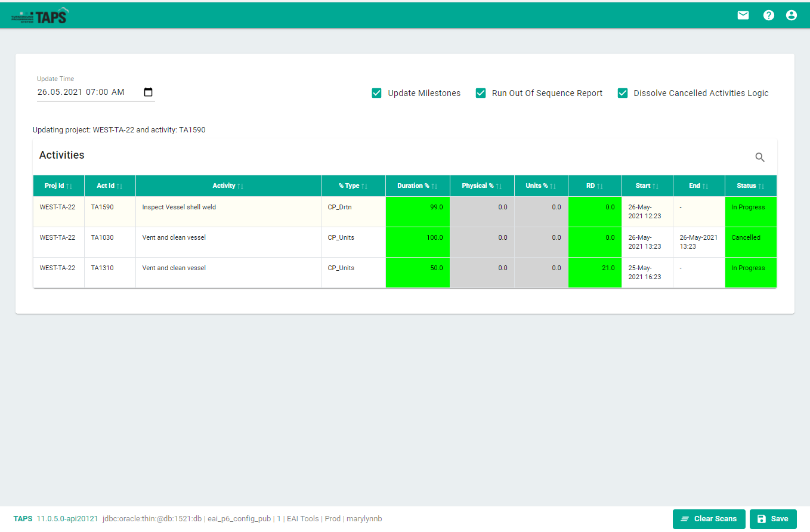Uncheck the Update Milestones checkbox

coord(376,93)
